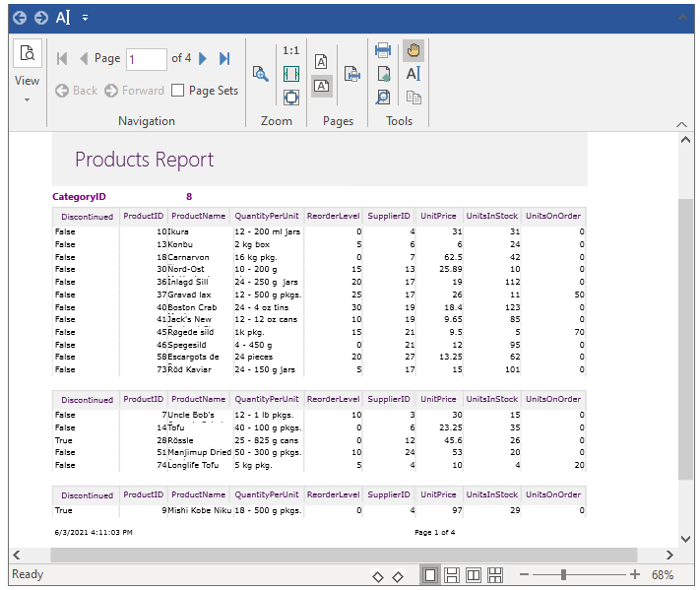Toggle the Page Sets checkbox
The height and width of the screenshot is (590, 700).
coord(178,91)
